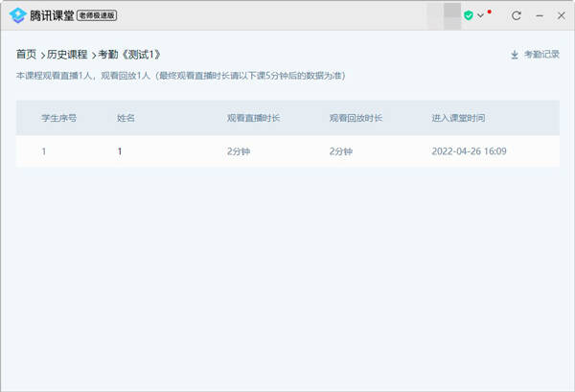Expand the dropdown chevron beside the shield

[480, 15]
